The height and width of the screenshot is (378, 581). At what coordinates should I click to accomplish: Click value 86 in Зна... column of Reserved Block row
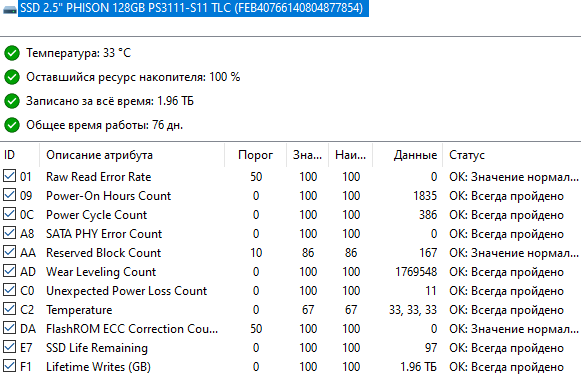(308, 253)
